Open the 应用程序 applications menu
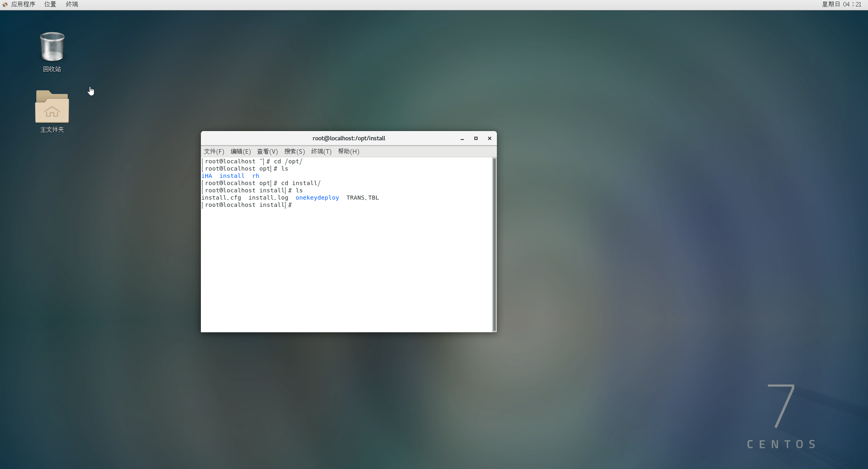Image resolution: width=868 pixels, height=469 pixels. pos(23,4)
